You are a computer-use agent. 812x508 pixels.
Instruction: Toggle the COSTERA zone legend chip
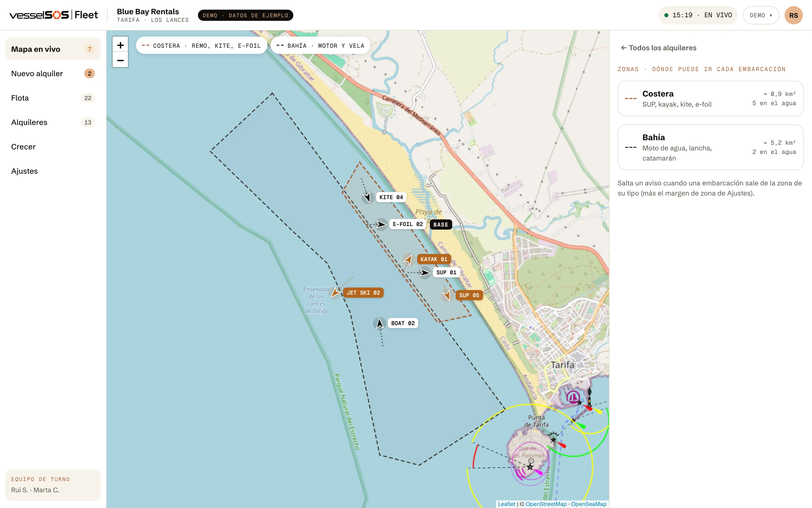(201, 45)
